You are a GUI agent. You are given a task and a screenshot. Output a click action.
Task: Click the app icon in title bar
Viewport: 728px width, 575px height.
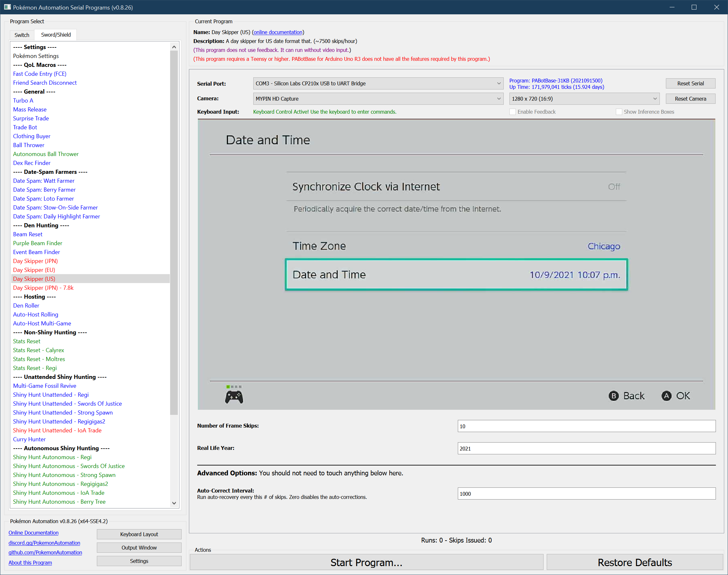[7, 7]
